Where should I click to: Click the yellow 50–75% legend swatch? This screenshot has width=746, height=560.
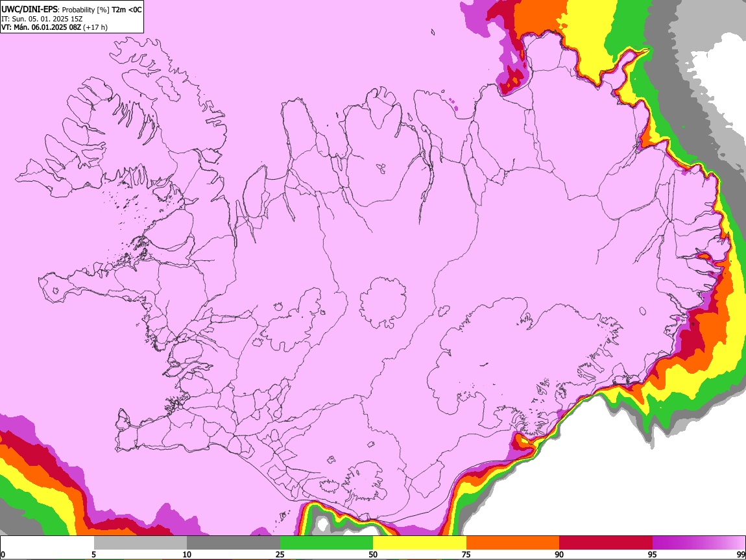(420, 543)
